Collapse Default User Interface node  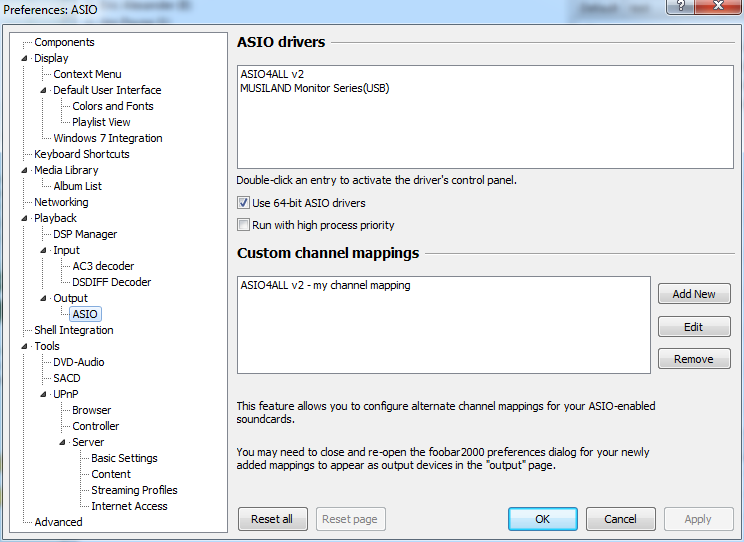tap(43, 90)
